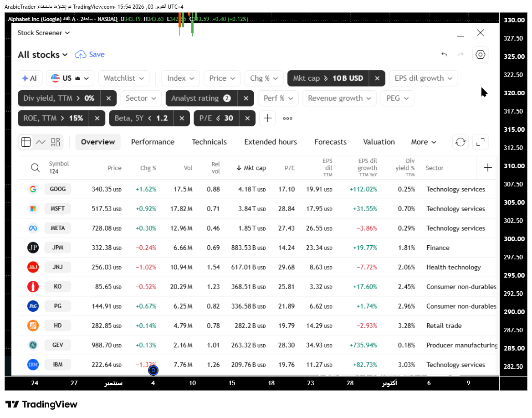Switch to the Technicals tab
This screenshot has height=418, width=532.
coord(209,142)
